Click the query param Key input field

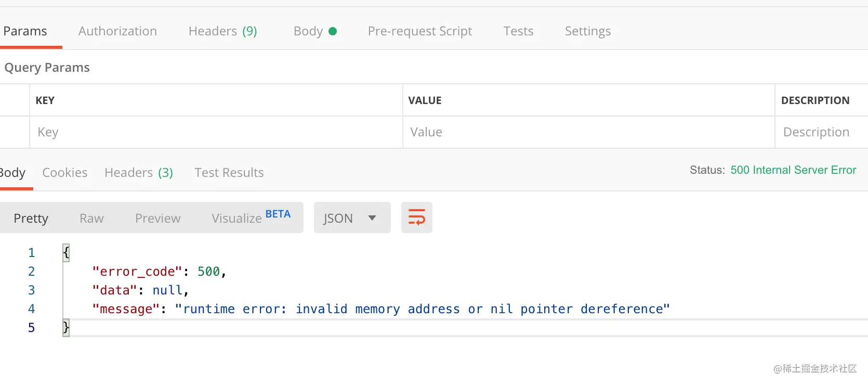(216, 132)
